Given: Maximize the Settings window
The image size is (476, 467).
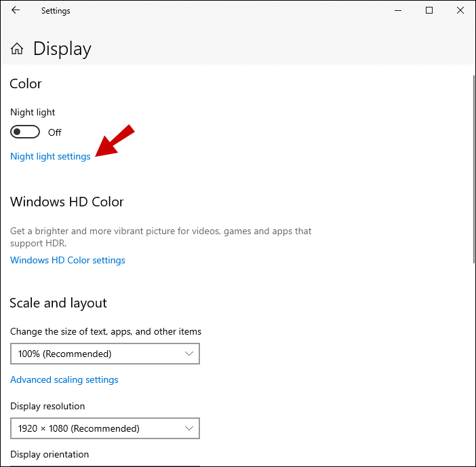Looking at the screenshot, I should (x=429, y=11).
